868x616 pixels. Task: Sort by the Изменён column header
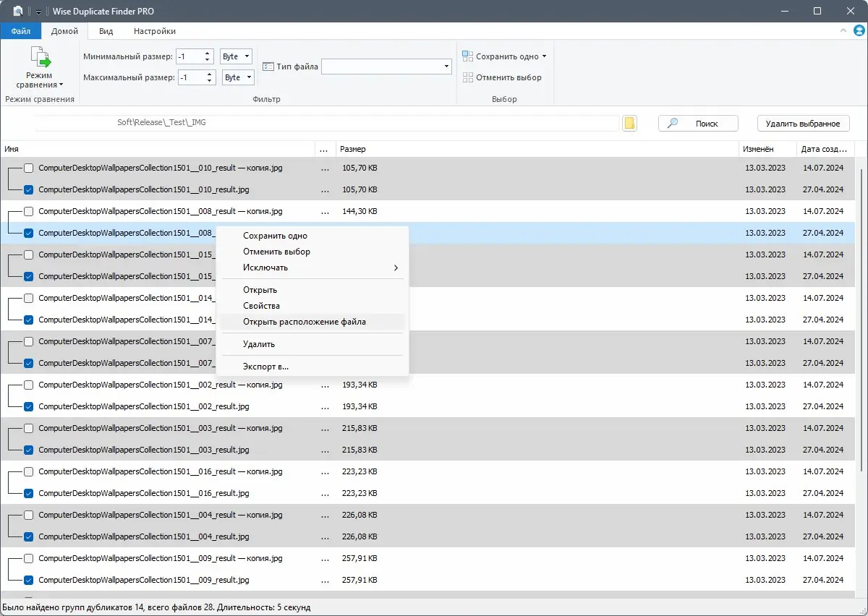(767, 149)
